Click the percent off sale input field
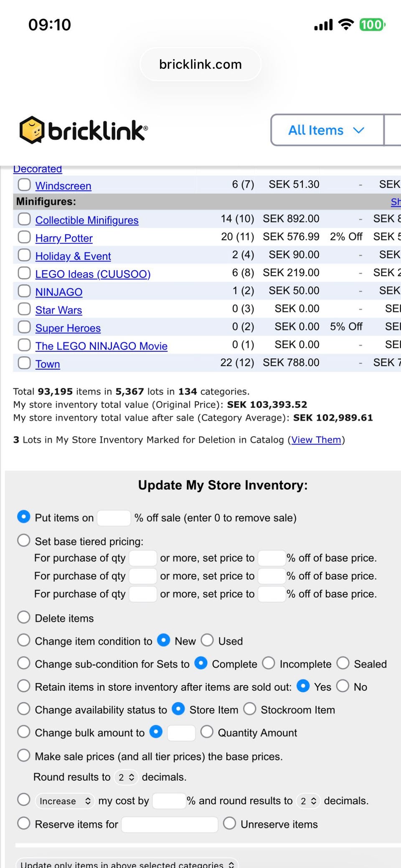Viewport: 401px width, 868px height. point(114,518)
